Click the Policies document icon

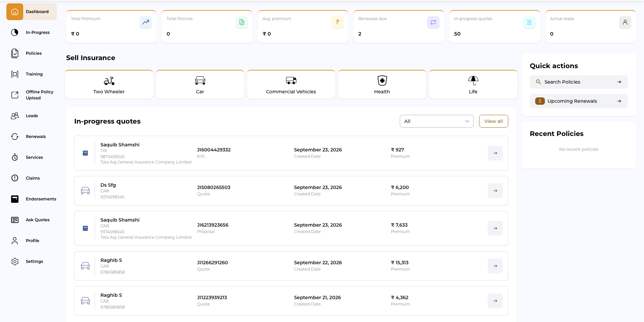(15, 53)
